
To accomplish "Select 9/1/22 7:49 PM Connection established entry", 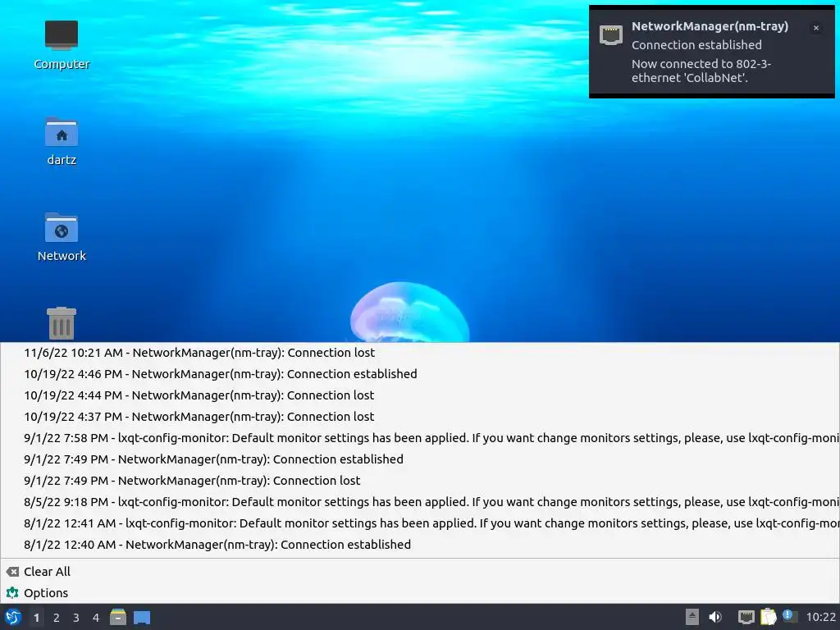I will (420, 459).
